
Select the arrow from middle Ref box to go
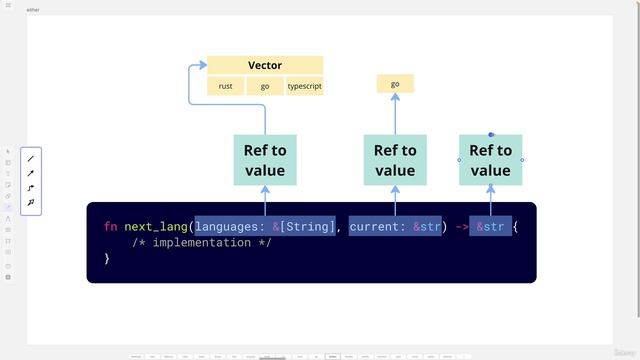click(x=395, y=114)
